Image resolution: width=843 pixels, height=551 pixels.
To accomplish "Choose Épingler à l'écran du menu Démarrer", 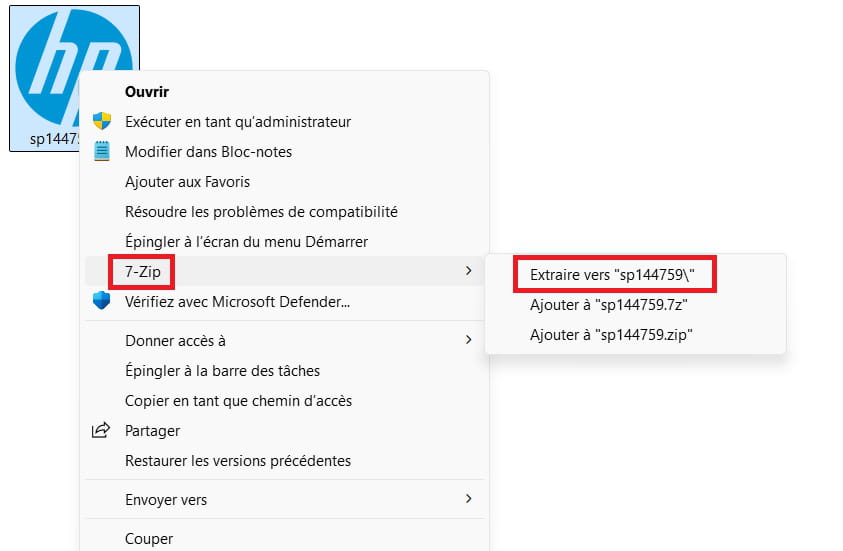I will click(246, 242).
